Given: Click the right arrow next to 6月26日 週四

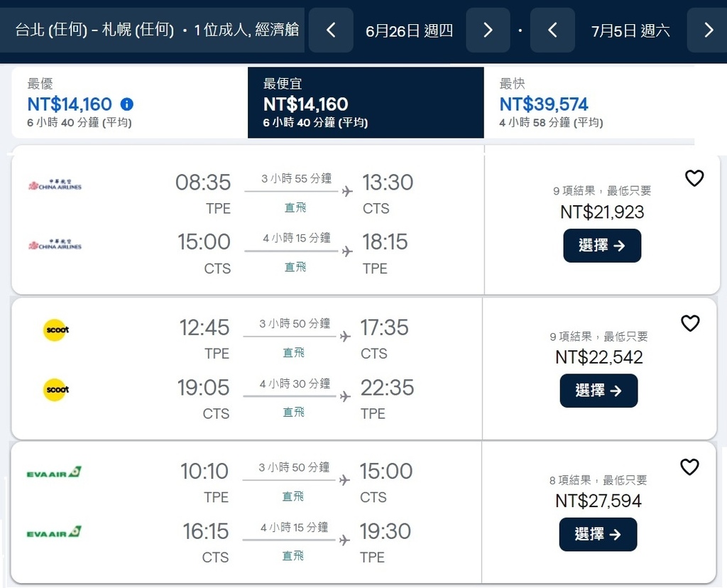Looking at the screenshot, I should (488, 30).
